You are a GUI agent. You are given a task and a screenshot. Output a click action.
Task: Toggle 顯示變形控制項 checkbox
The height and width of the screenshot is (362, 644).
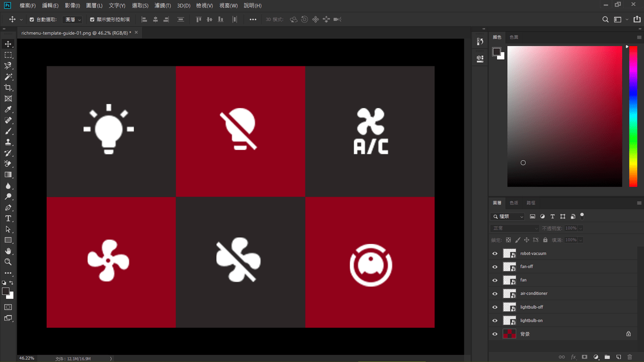point(92,20)
